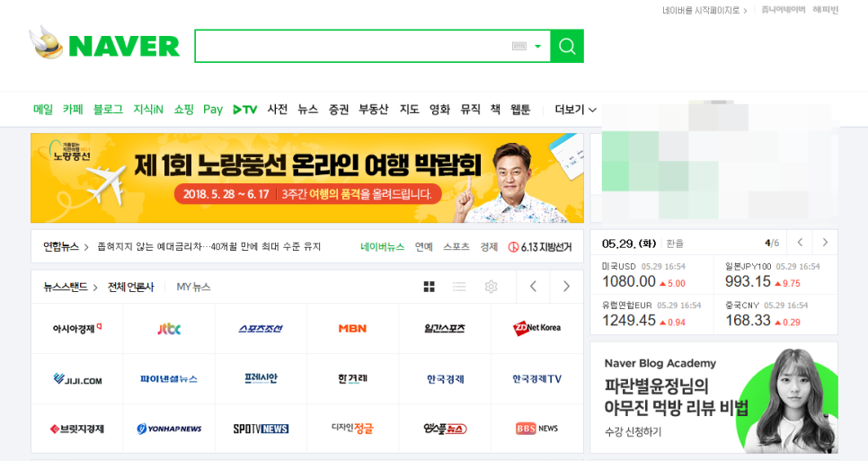868x461 pixels.
Task: Open SPOTV NEWS press logo
Action: (x=261, y=429)
